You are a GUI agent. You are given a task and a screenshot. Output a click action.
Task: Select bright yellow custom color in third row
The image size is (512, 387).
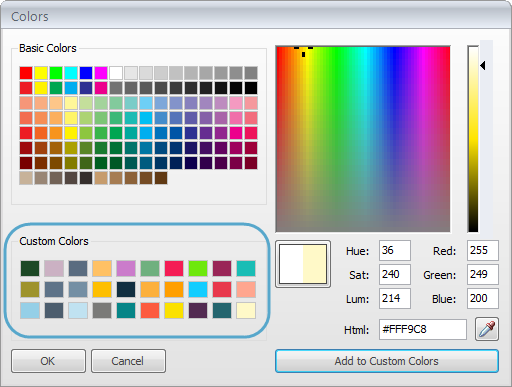pos(174,310)
